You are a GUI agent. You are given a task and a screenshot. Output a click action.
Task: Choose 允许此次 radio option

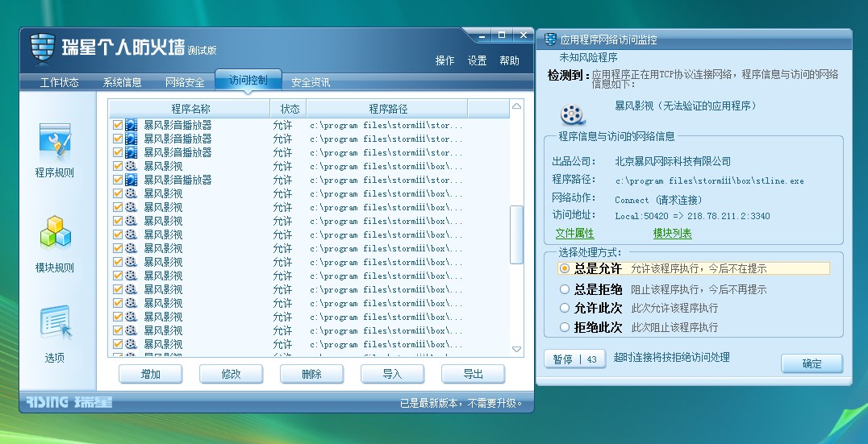pyautogui.click(x=564, y=308)
